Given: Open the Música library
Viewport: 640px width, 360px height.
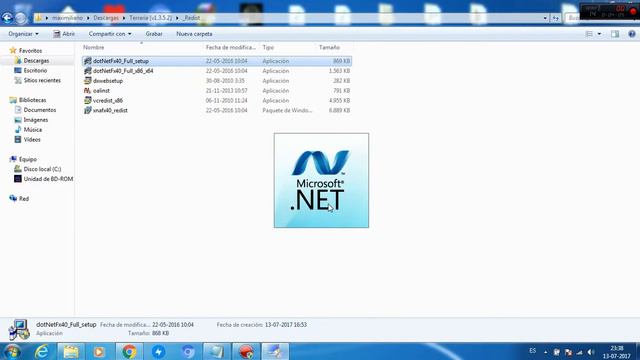Looking at the screenshot, I should point(33,130).
